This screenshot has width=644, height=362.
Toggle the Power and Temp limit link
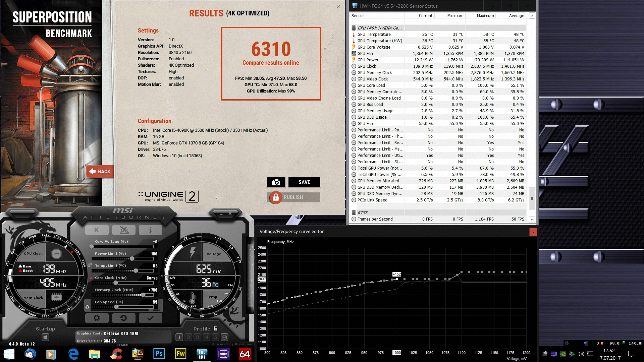[x=90, y=265]
